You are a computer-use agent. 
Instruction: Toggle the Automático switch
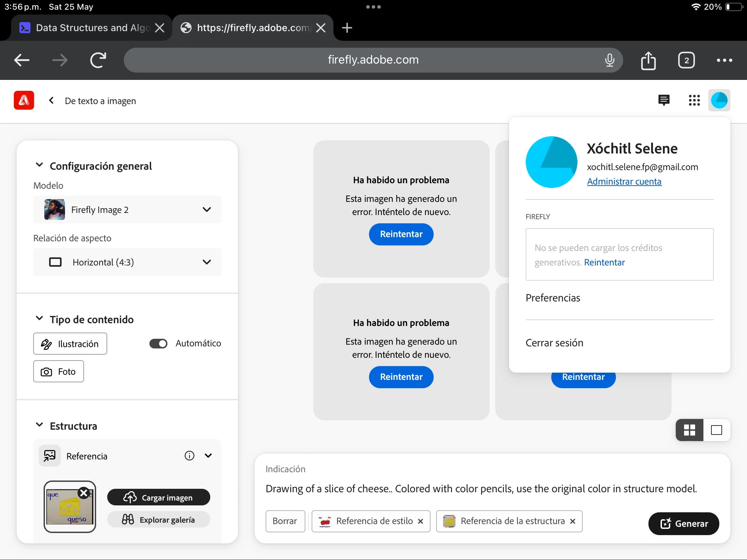click(x=158, y=343)
